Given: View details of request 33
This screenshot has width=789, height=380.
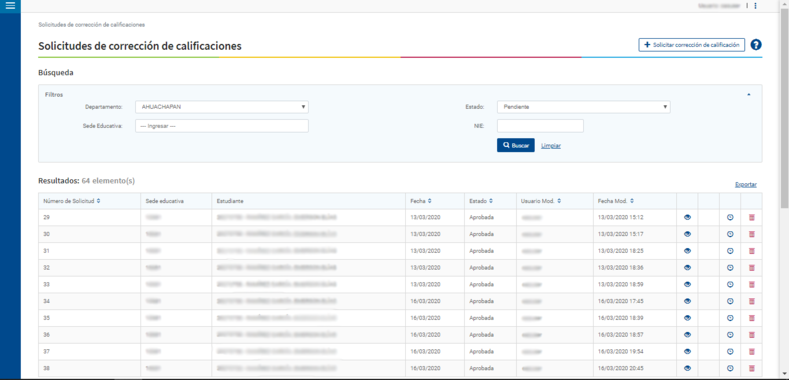Looking at the screenshot, I should click(x=687, y=284).
